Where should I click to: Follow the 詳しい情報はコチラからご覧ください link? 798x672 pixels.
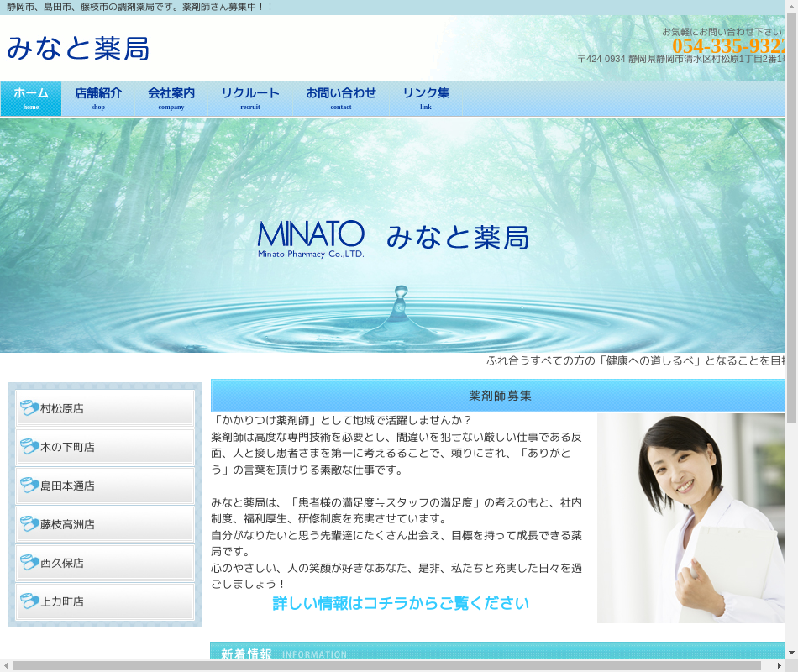coord(401,603)
